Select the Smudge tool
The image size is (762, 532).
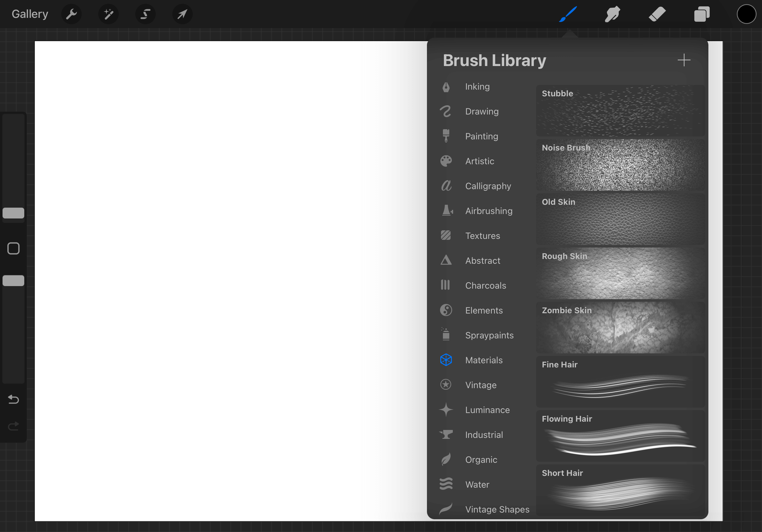tap(612, 14)
